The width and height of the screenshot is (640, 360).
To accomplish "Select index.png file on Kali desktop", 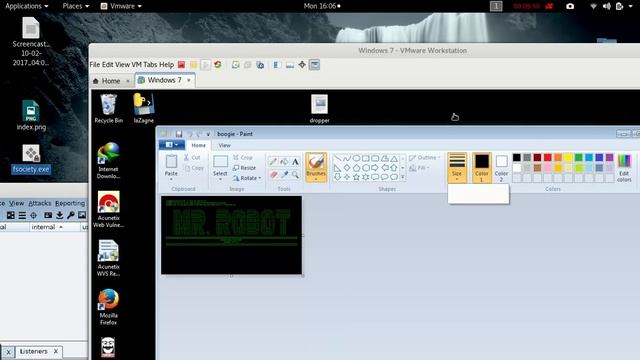I will [31, 116].
